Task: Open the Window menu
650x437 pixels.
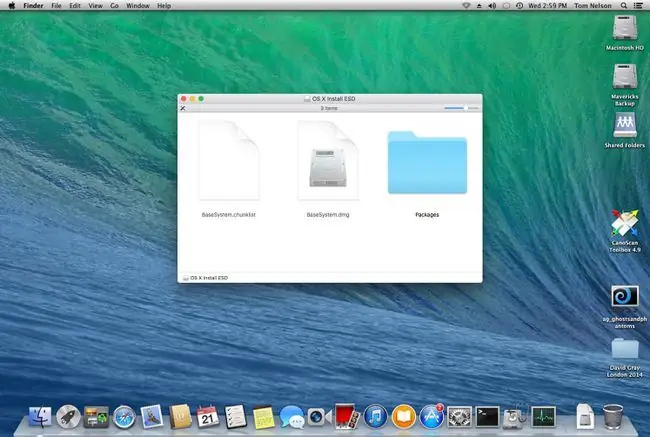Action: point(138,6)
